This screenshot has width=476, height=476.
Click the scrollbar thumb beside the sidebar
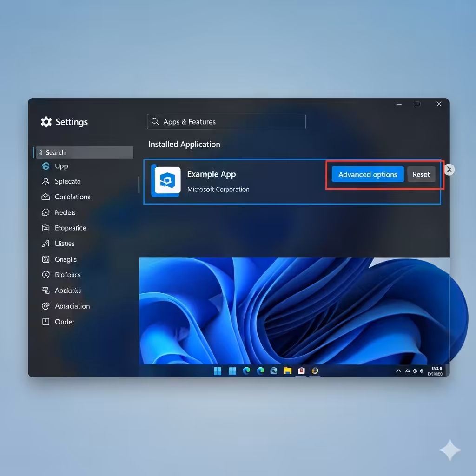click(x=139, y=185)
